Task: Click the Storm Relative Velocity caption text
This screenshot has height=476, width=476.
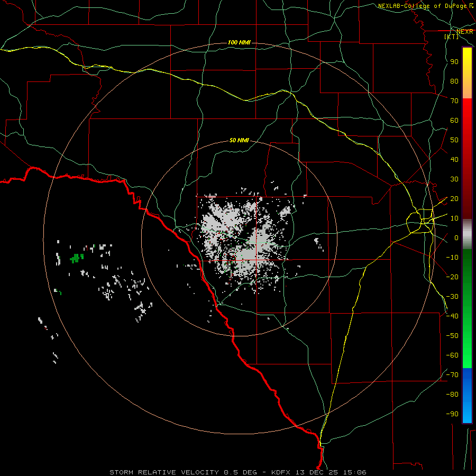Action: tap(237, 472)
